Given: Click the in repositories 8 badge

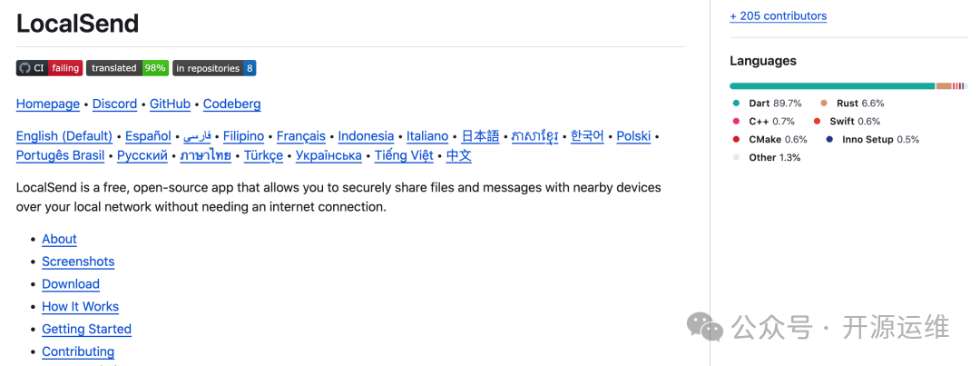Looking at the screenshot, I should pos(214,68).
